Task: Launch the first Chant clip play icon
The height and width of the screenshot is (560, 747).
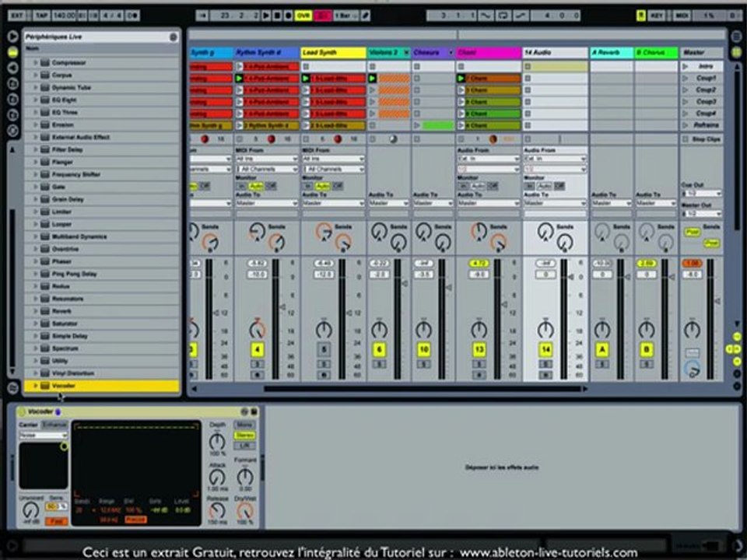Action: point(461,78)
